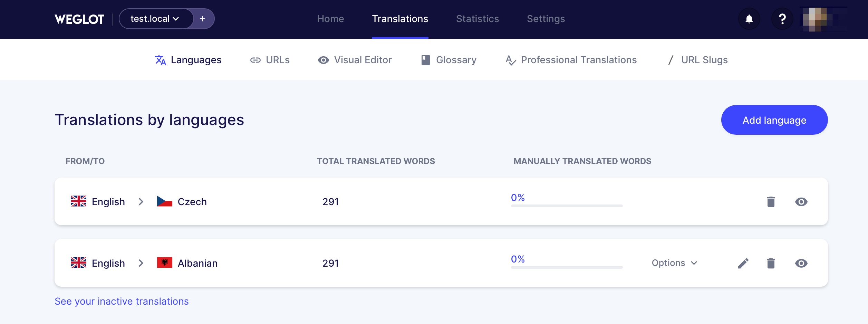Image resolution: width=868 pixels, height=324 pixels.
Task: Open the test.local project dropdown
Action: coord(154,19)
